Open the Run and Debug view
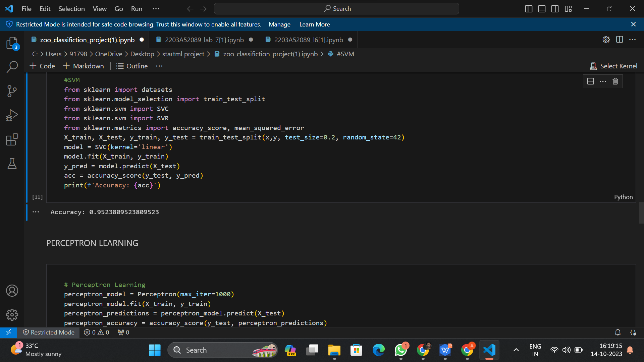This screenshot has height=362, width=644. point(12,115)
